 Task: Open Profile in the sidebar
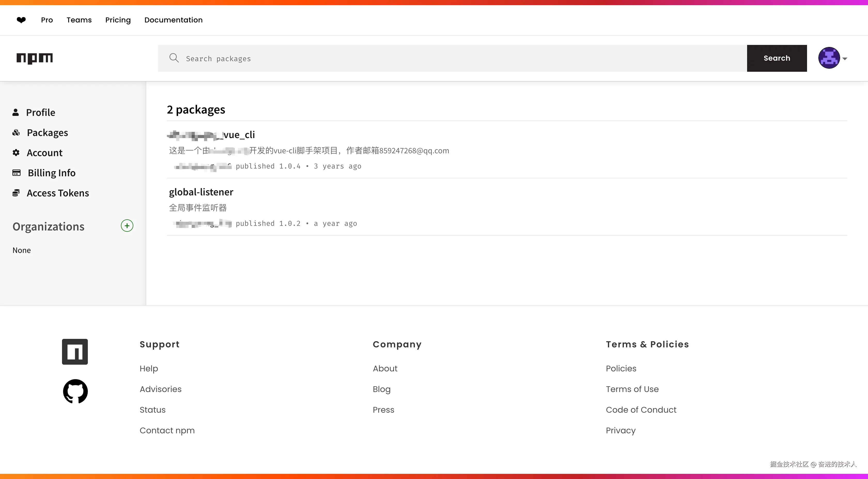point(41,113)
